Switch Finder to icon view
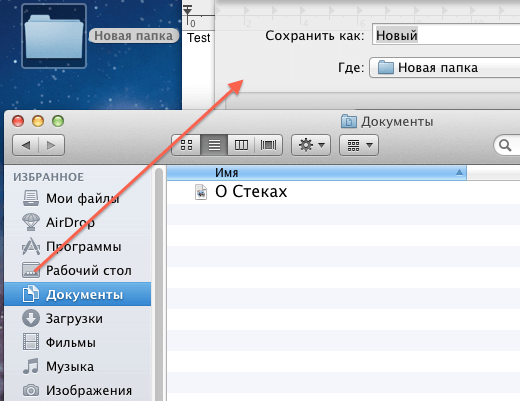 coord(186,145)
